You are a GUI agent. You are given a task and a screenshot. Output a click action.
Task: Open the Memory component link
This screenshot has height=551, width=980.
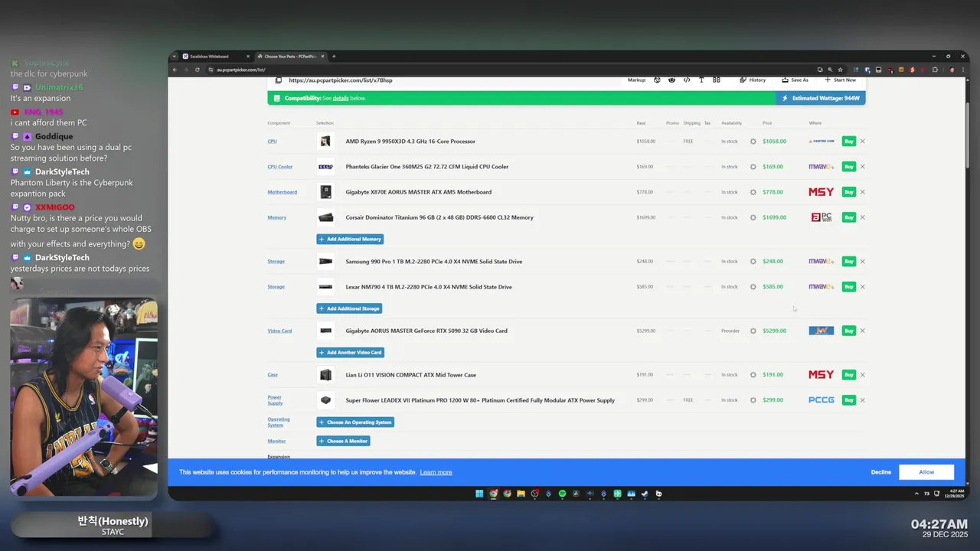pos(276,217)
